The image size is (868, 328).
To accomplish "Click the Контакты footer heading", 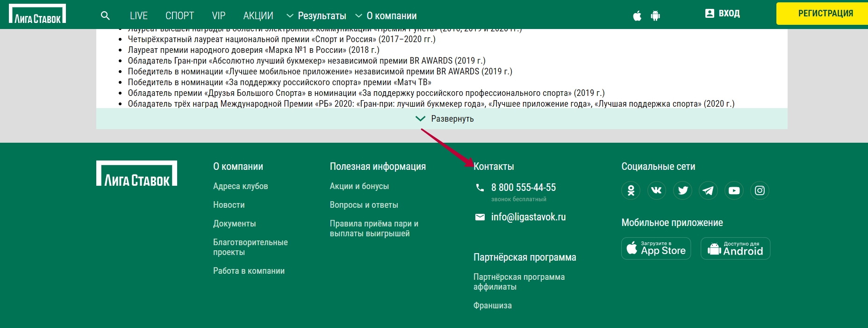I will pos(494,167).
